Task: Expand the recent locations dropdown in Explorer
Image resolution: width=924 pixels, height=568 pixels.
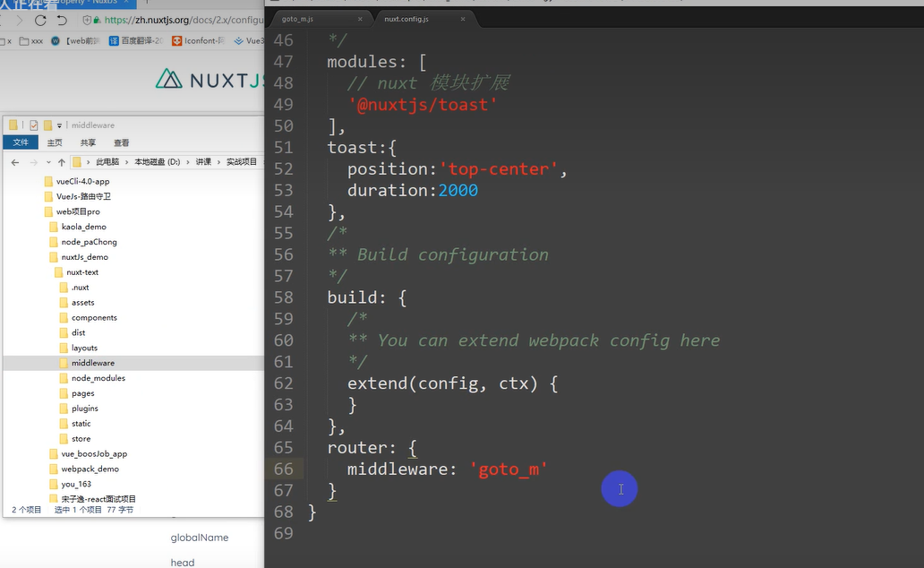Action: pos(47,162)
